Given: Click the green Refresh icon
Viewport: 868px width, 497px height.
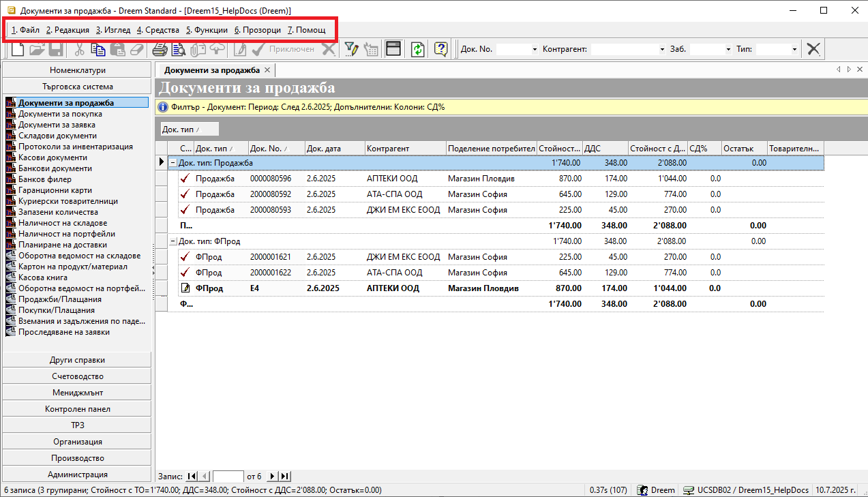Looking at the screenshot, I should coord(418,49).
